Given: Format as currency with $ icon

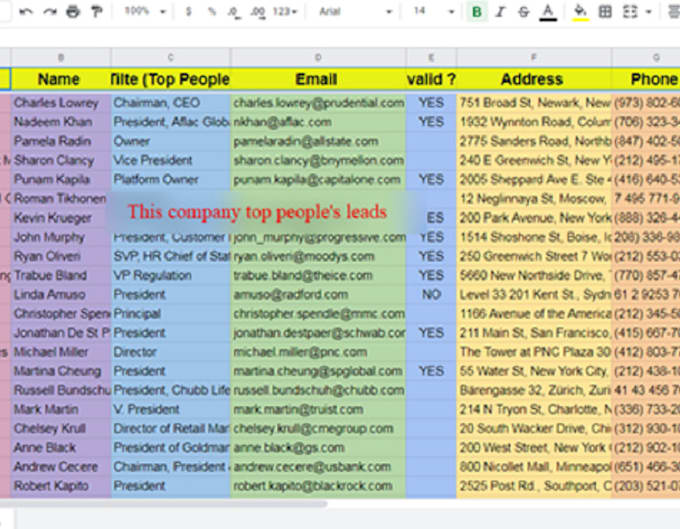Looking at the screenshot, I should 188,12.
